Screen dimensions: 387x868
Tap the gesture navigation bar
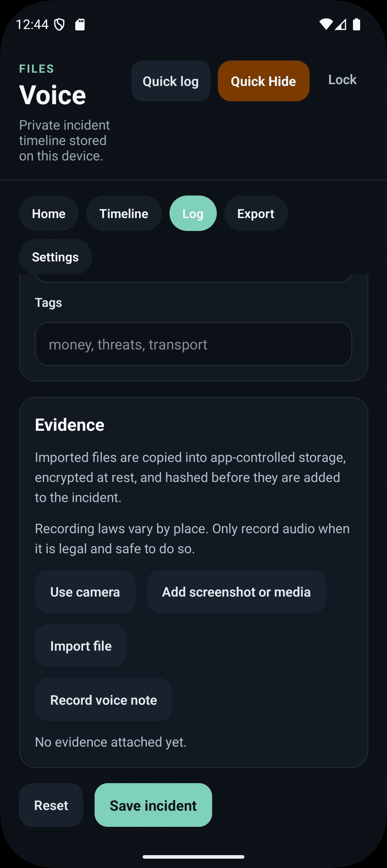[x=193, y=856]
